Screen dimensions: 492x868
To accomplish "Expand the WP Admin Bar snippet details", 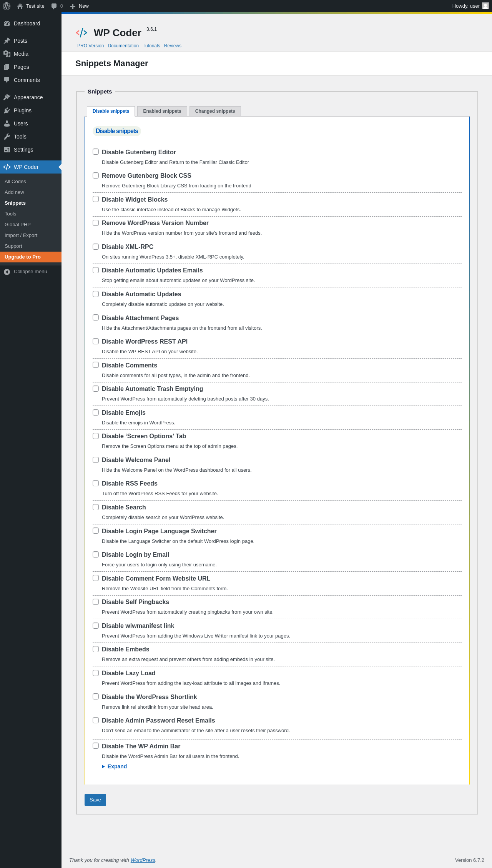I will pos(115,766).
